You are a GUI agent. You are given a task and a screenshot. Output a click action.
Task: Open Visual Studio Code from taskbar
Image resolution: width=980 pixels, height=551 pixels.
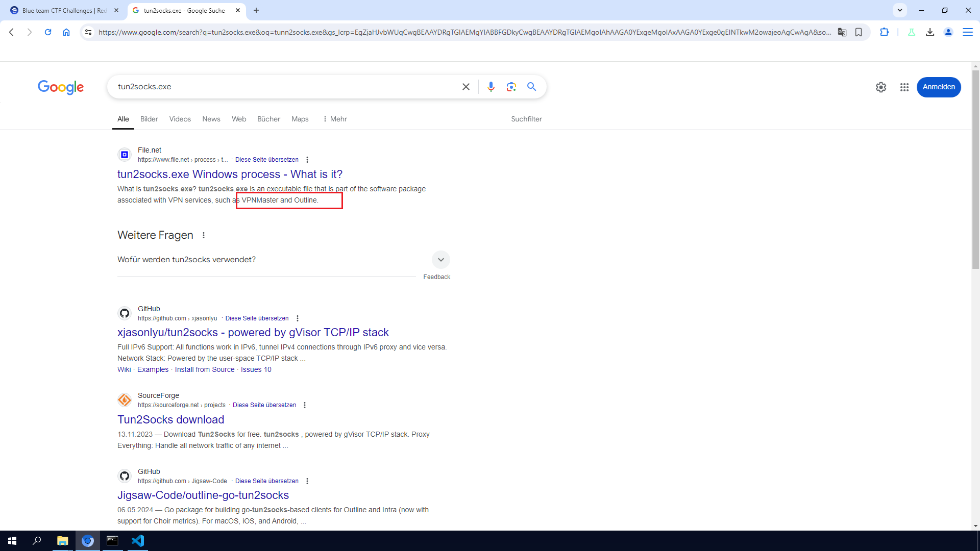[x=138, y=541]
